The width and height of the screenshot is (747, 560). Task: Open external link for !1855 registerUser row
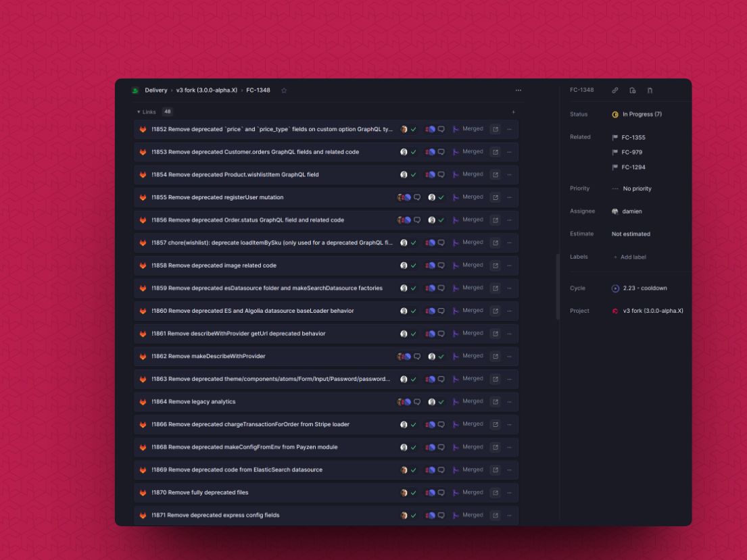[x=495, y=197]
